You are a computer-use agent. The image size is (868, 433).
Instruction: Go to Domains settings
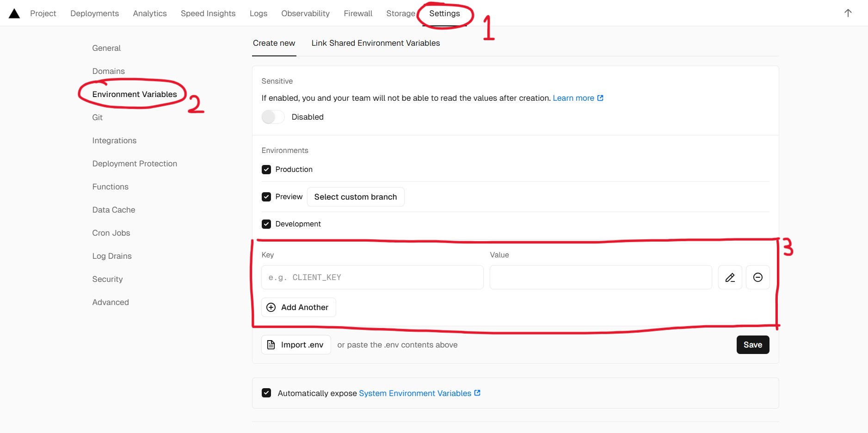(x=108, y=71)
